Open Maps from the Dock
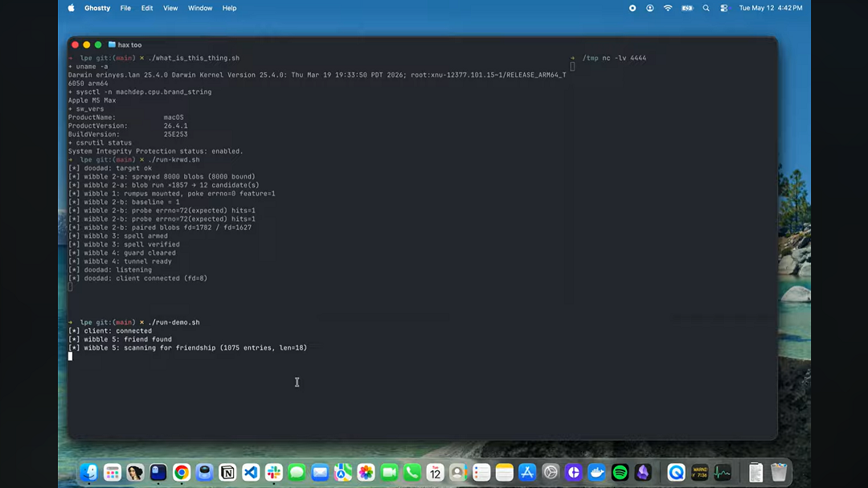868x488 pixels. (x=343, y=473)
